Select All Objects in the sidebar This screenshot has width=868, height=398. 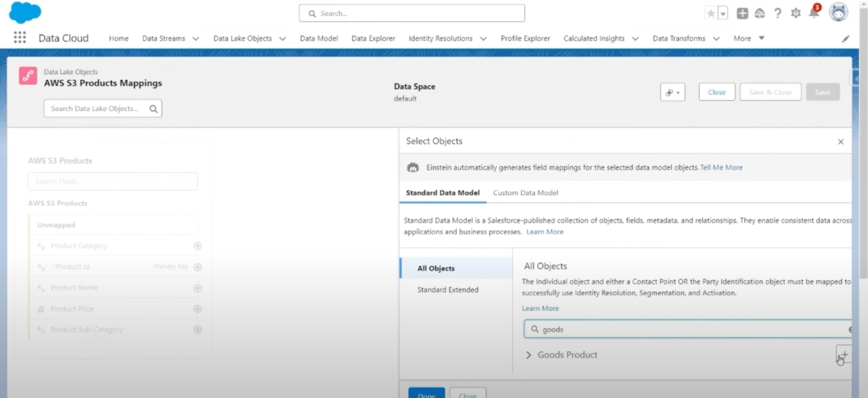[456, 268]
